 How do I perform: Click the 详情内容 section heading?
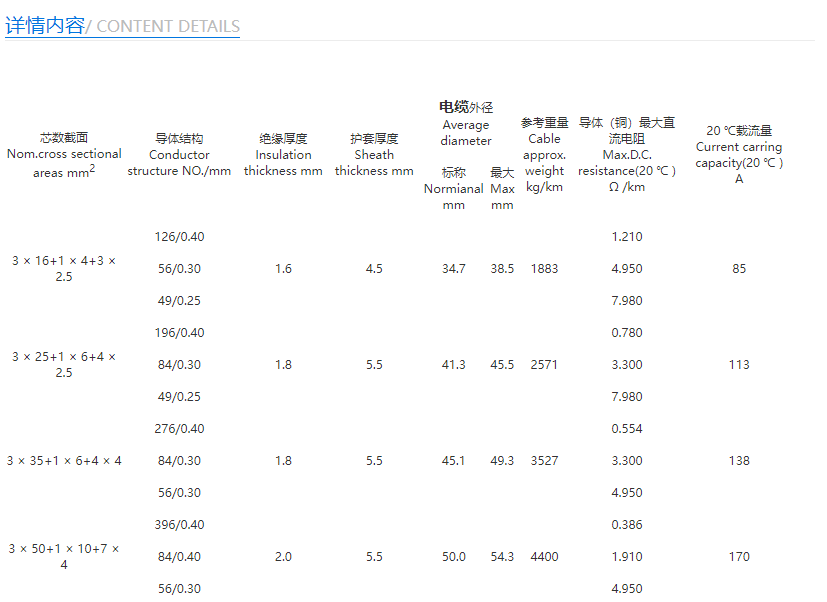click(45, 26)
